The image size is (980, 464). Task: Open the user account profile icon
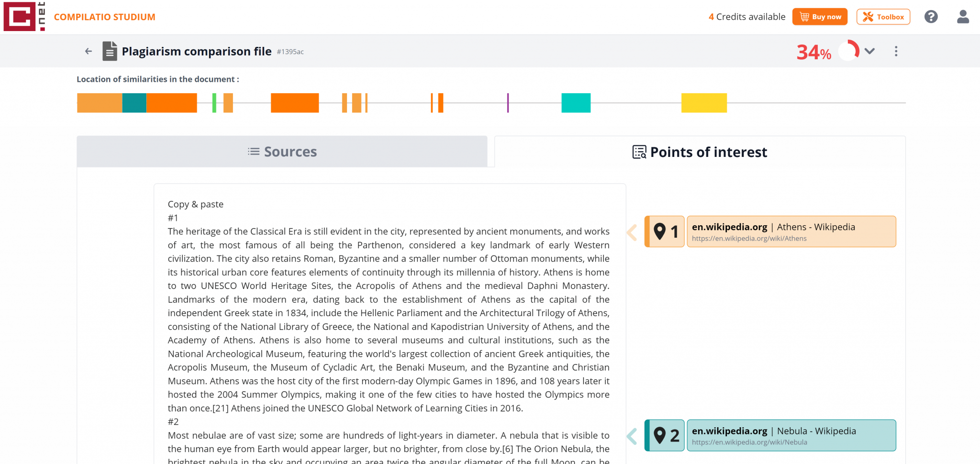pos(963,17)
